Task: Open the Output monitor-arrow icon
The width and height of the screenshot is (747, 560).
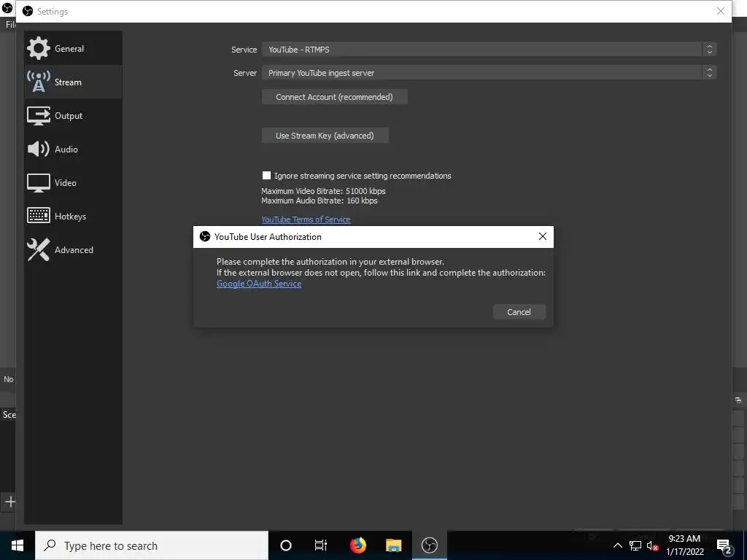Action: click(38, 116)
